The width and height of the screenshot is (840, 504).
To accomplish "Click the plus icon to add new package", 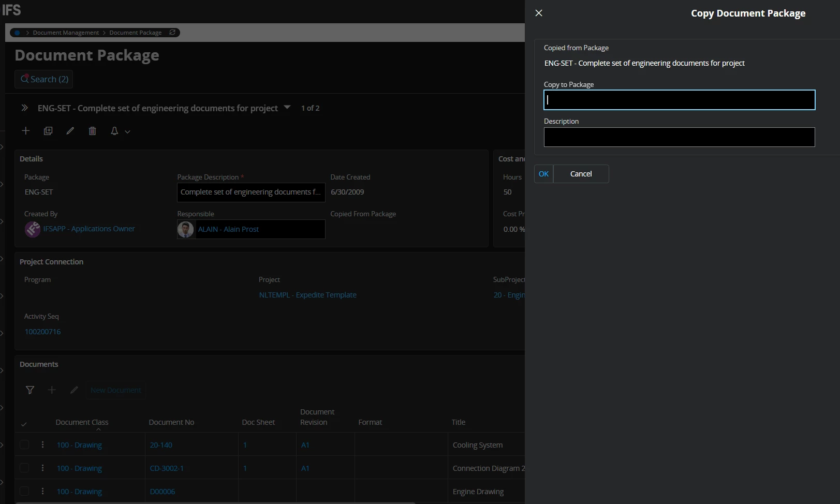I will pyautogui.click(x=25, y=131).
